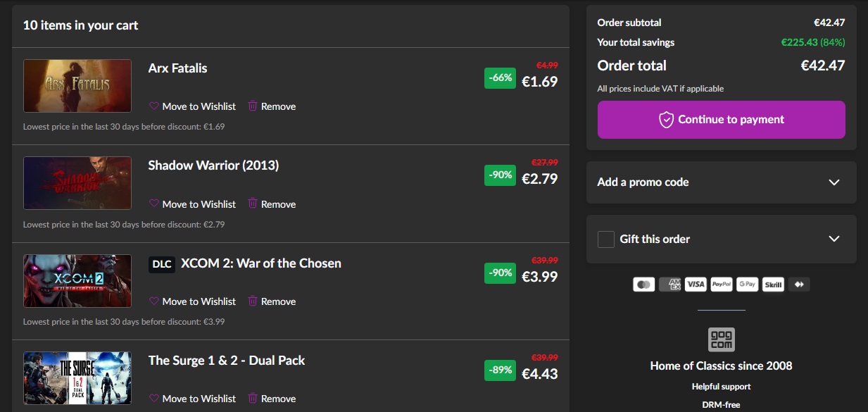Click the GOG.com logo icon
868x412 pixels.
tap(721, 339)
